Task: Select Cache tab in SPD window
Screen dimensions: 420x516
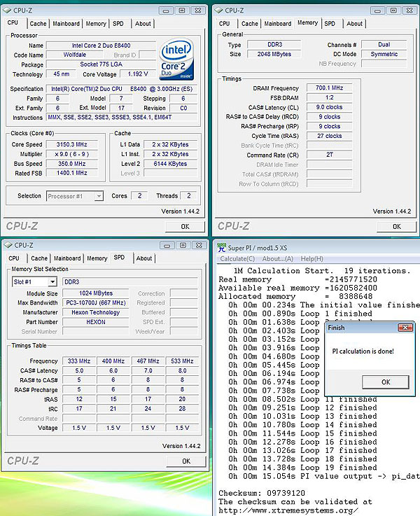Action: 39,258
